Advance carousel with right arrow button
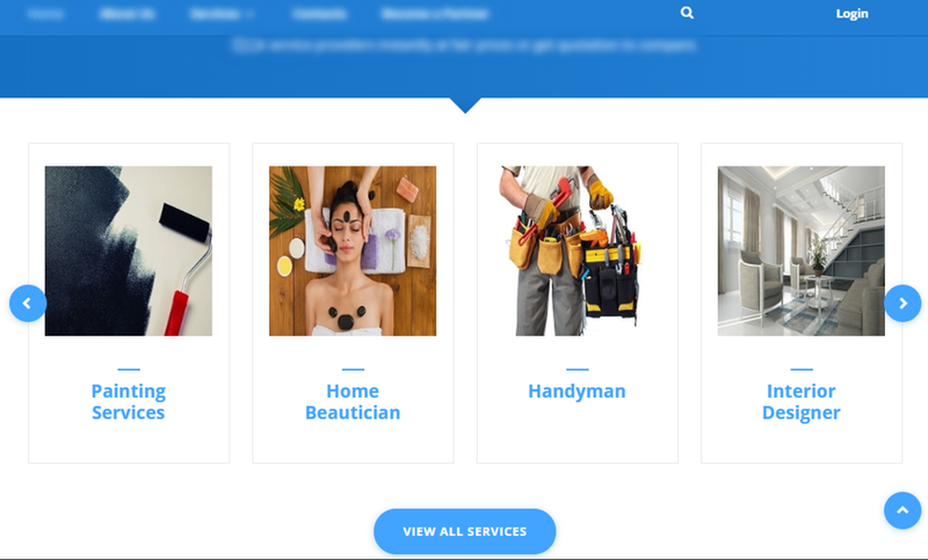 coord(903,303)
